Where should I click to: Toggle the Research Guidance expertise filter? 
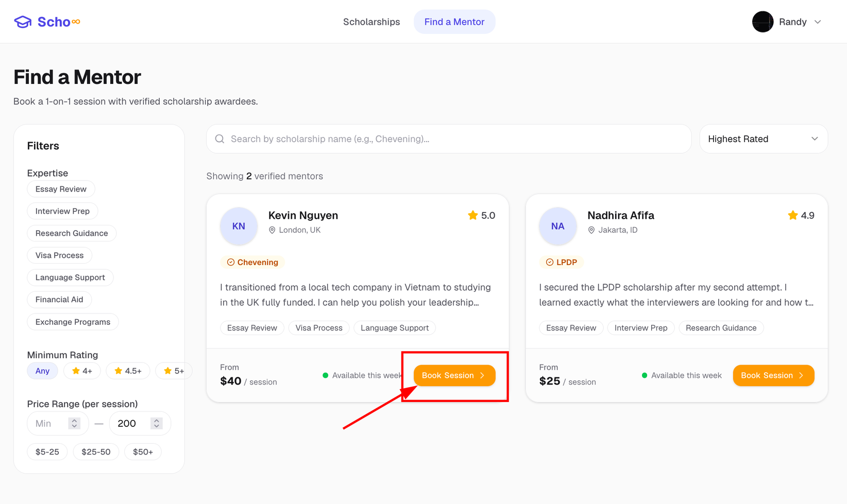pos(72,233)
